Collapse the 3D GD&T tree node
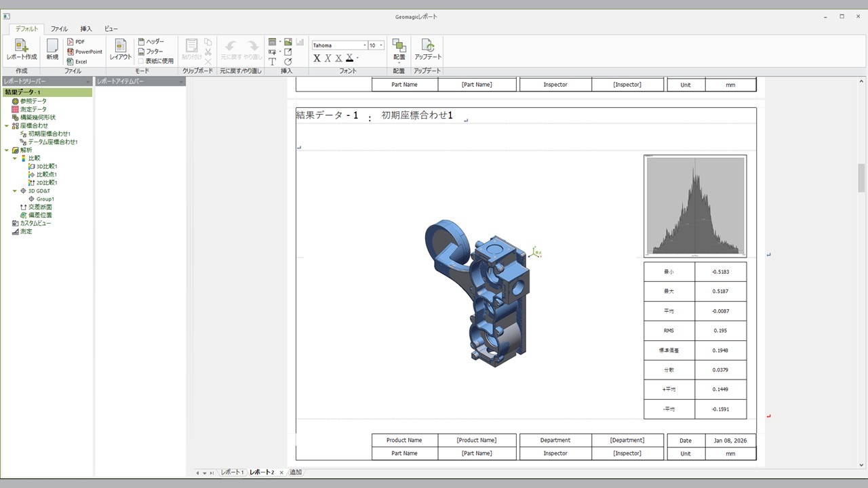 point(15,191)
